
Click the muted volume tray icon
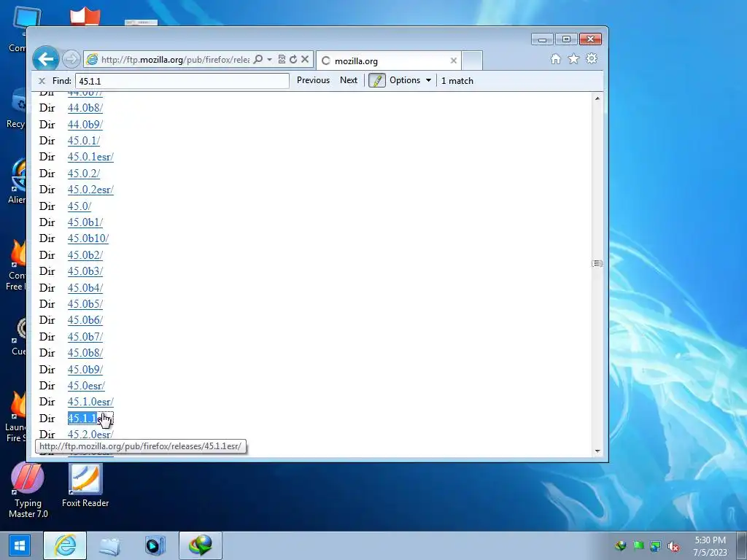(x=673, y=546)
